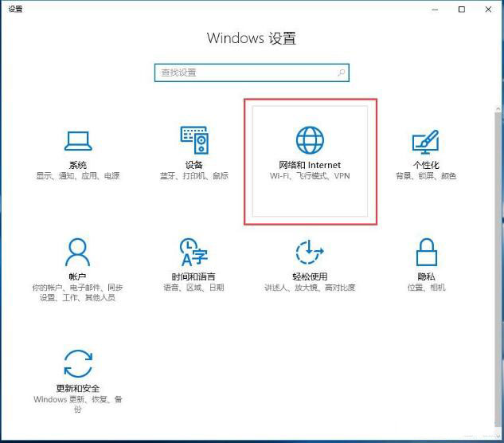Image resolution: width=504 pixels, height=443 pixels.
Task: Click the 网络和 Internet label
Action: click(310, 165)
